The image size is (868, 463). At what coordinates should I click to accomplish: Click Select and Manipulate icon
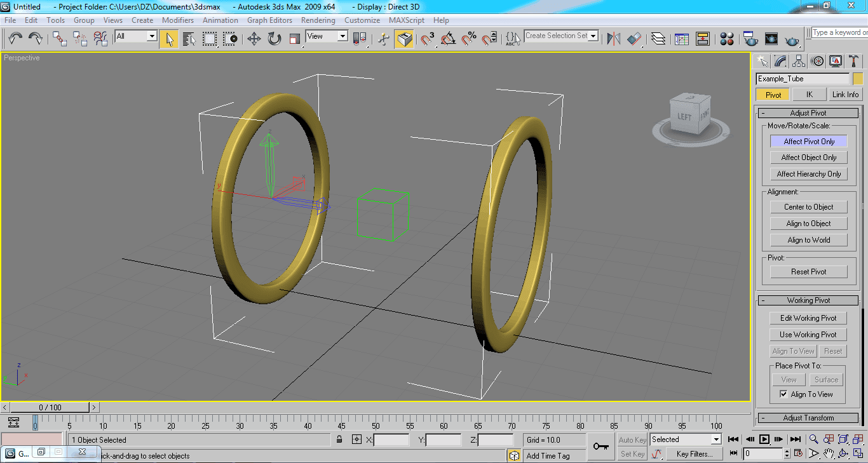[x=383, y=39]
